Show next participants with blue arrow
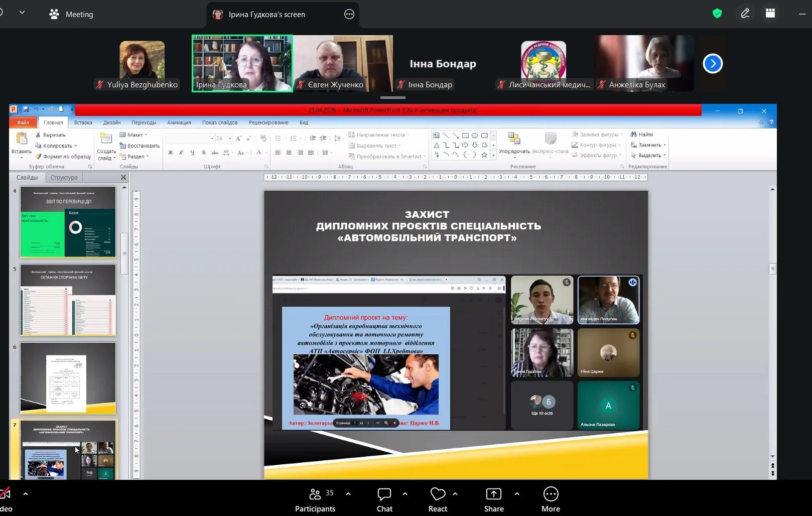Image resolution: width=812 pixels, height=516 pixels. pyautogui.click(x=713, y=63)
